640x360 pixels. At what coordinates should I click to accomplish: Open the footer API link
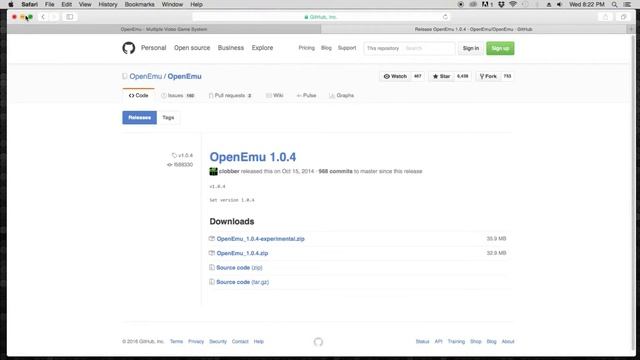pos(438,342)
